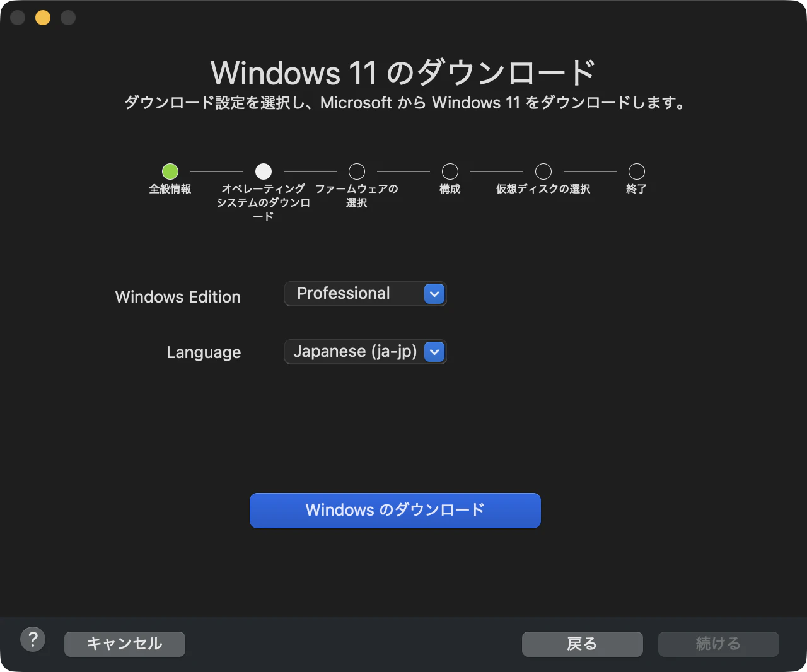This screenshot has height=672, width=807.
Task: Click the 戻る button
Action: pyautogui.click(x=583, y=644)
